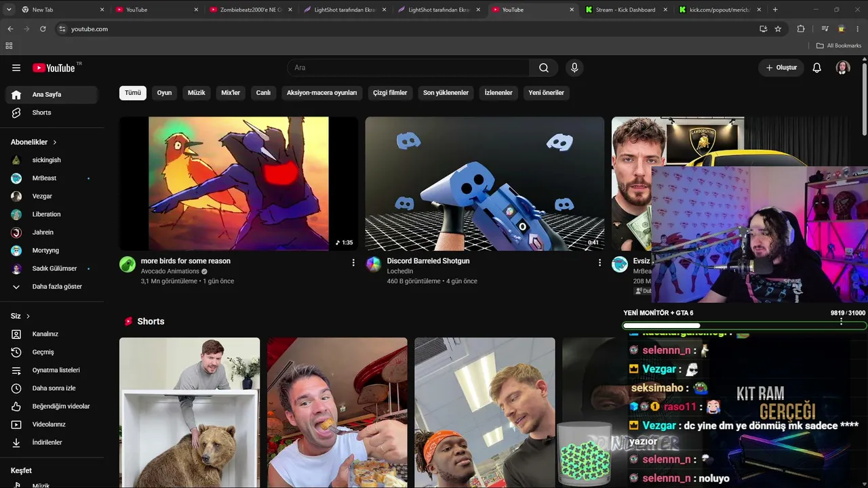Select the Yeni öneriler chip

click(547, 93)
